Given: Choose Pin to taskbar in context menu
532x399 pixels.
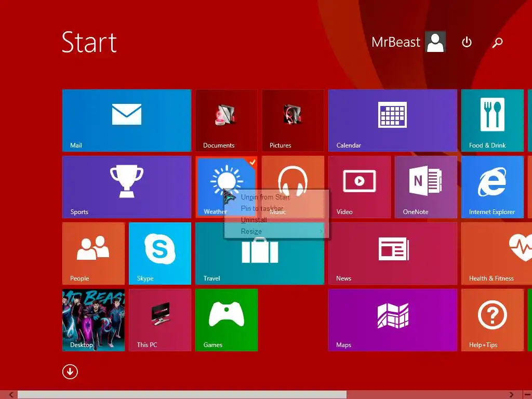Looking at the screenshot, I should click(x=276, y=208).
